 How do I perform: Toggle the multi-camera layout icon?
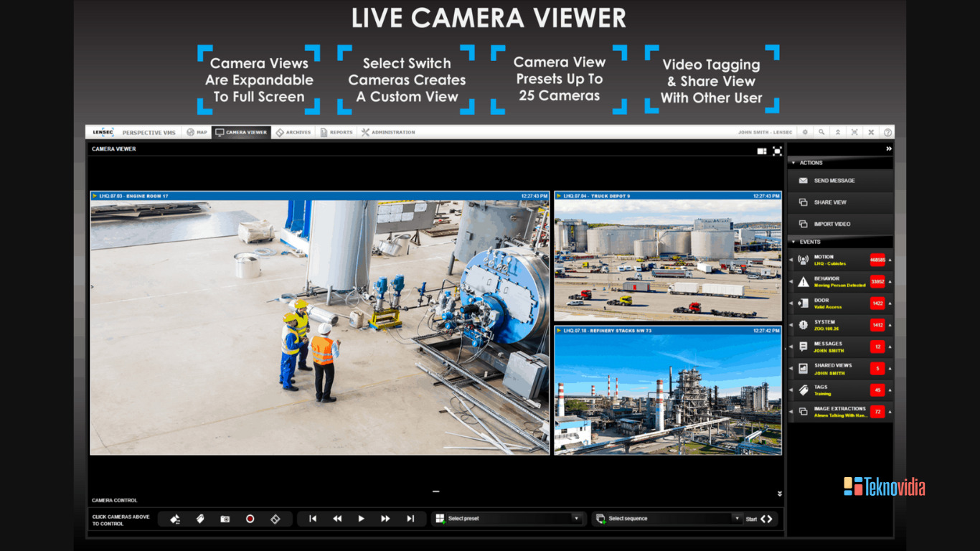(762, 151)
